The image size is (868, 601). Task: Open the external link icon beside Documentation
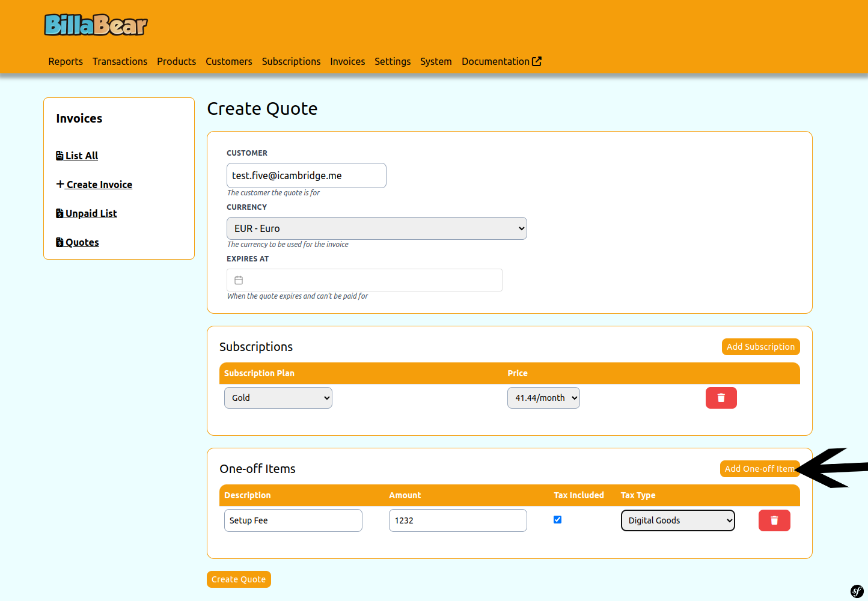coord(537,61)
